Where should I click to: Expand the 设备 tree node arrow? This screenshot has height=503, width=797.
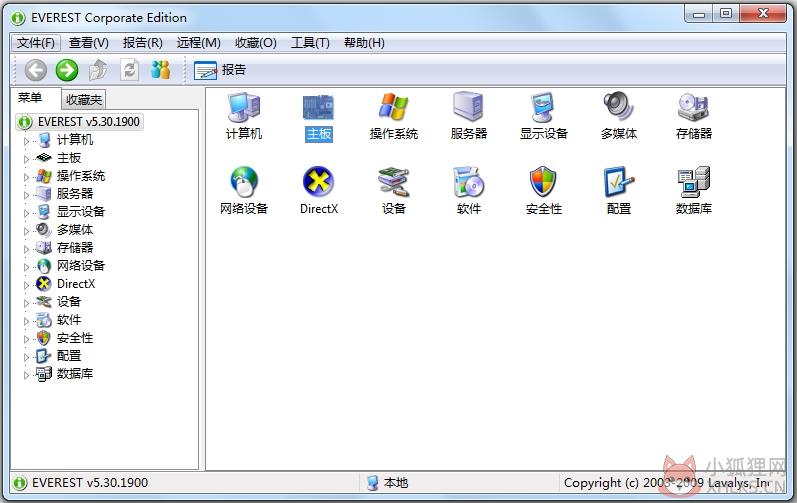26,303
